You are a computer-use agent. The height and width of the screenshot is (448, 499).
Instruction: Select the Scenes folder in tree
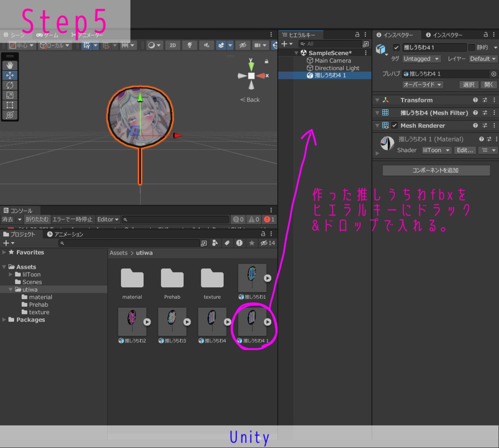pyautogui.click(x=32, y=282)
